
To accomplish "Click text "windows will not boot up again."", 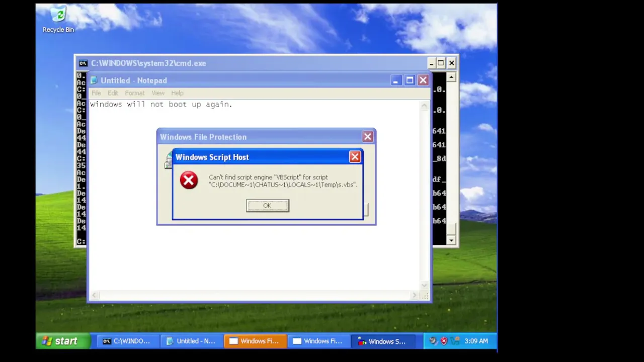I will [161, 104].
